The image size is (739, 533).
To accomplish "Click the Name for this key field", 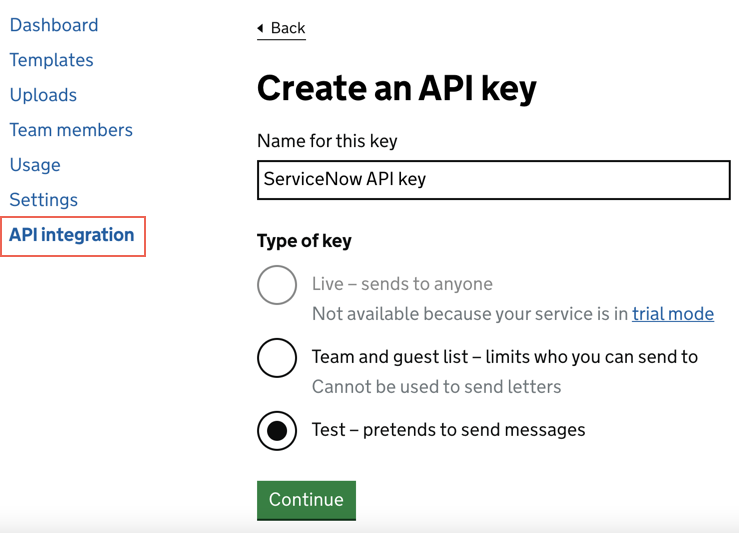I will pyautogui.click(x=493, y=180).
